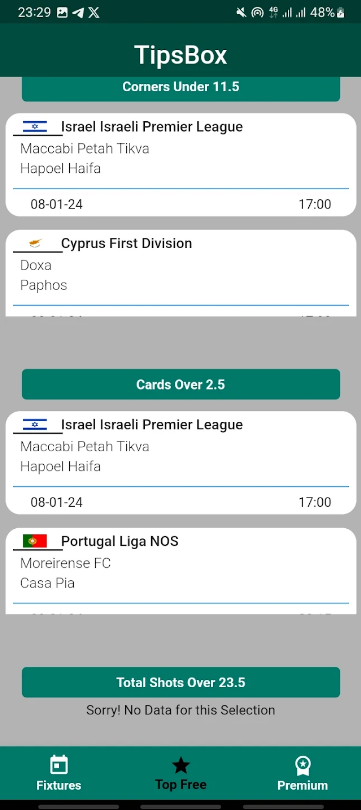Tap the Telegram icon in status bar
Image resolution: width=361 pixels, height=810 pixels.
point(77,13)
